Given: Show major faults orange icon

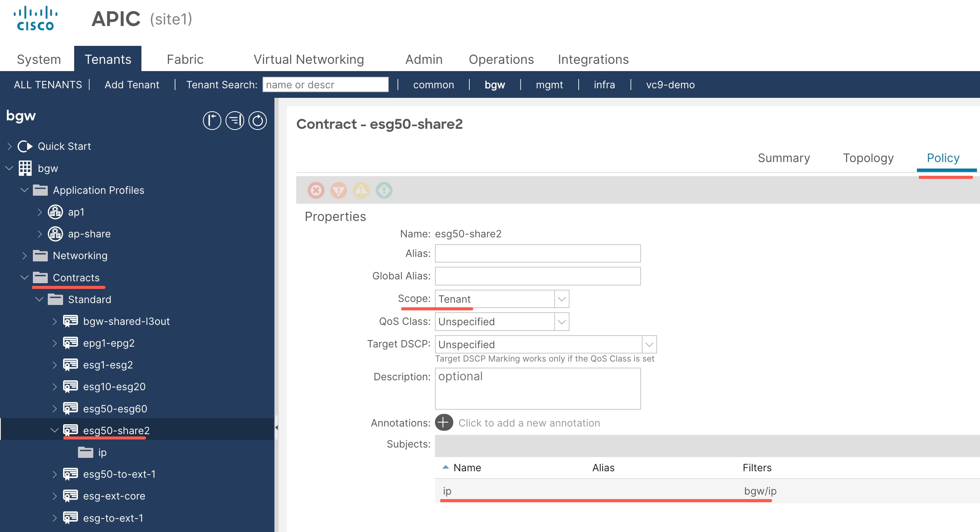Looking at the screenshot, I should (339, 190).
